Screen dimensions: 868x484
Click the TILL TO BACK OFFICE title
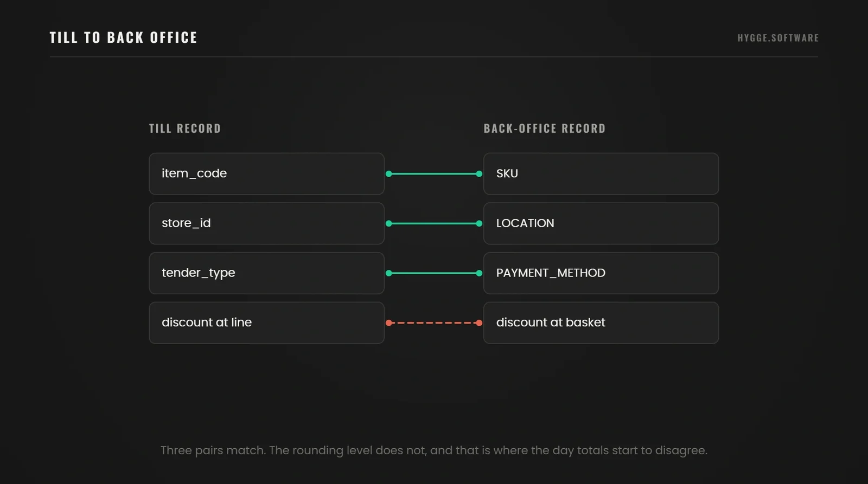click(x=124, y=37)
